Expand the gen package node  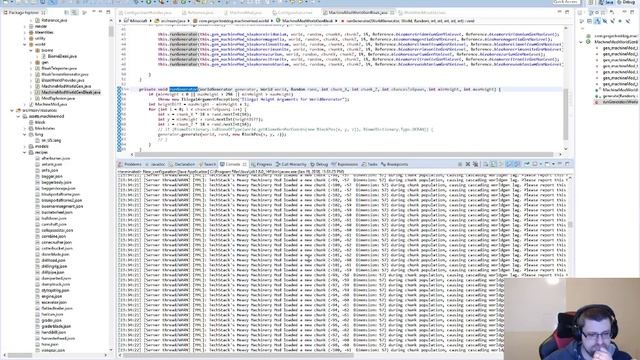pos(31,62)
